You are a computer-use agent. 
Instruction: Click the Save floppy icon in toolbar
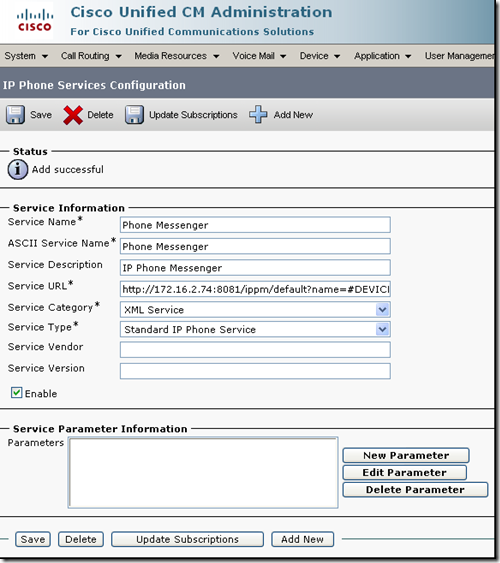[x=15, y=115]
